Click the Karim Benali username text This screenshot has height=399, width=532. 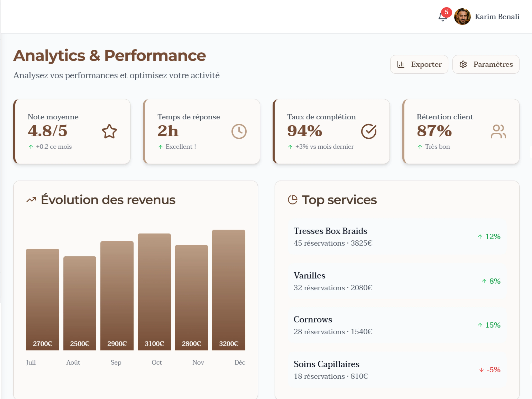point(497,17)
